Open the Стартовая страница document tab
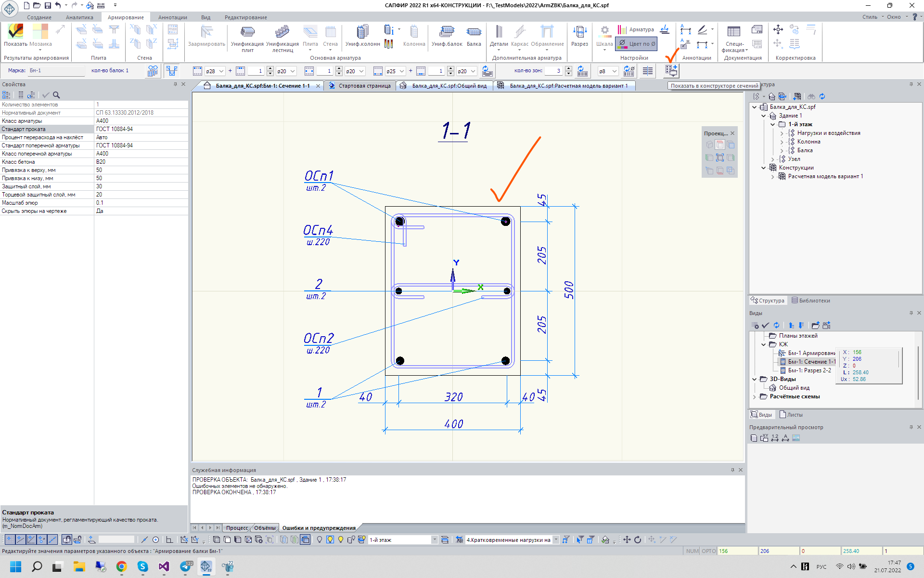 364,86
